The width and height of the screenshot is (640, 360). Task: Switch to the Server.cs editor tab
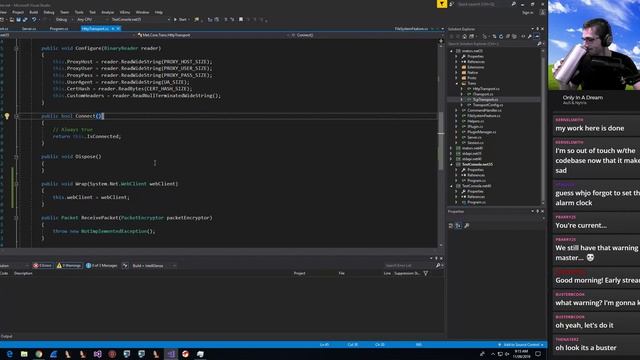[29, 29]
